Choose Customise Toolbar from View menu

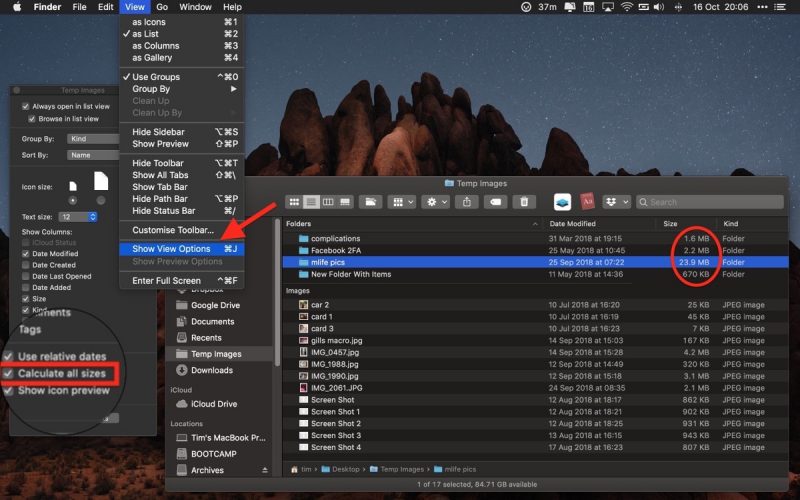(173, 230)
